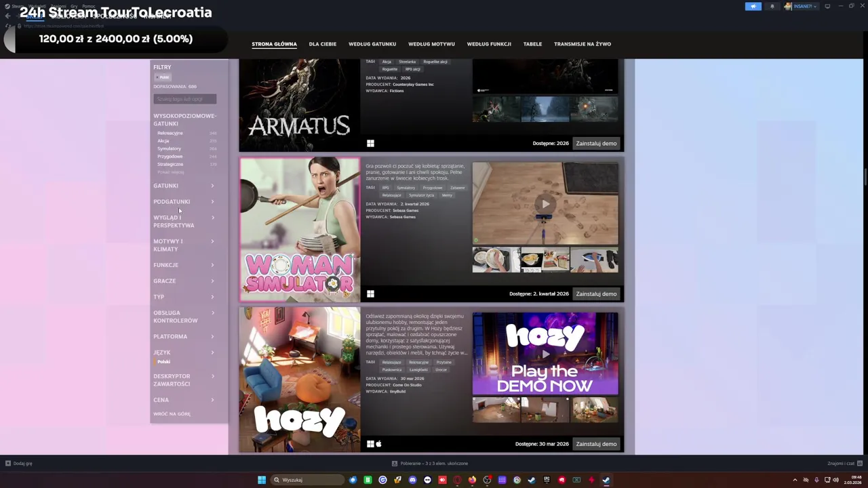The width and height of the screenshot is (868, 488).
Task: Expand MOTYWY I KLIMATY section
Action: pyautogui.click(x=184, y=245)
